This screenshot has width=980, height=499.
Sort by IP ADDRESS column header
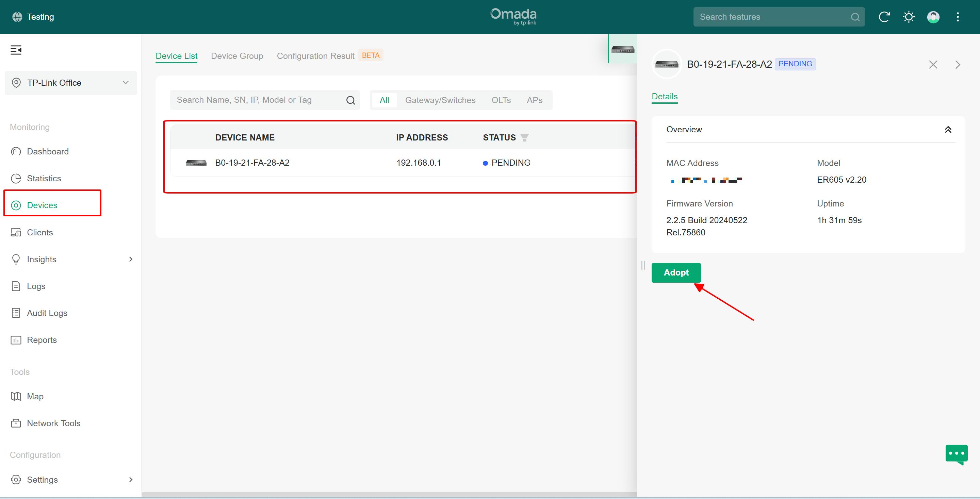(422, 137)
